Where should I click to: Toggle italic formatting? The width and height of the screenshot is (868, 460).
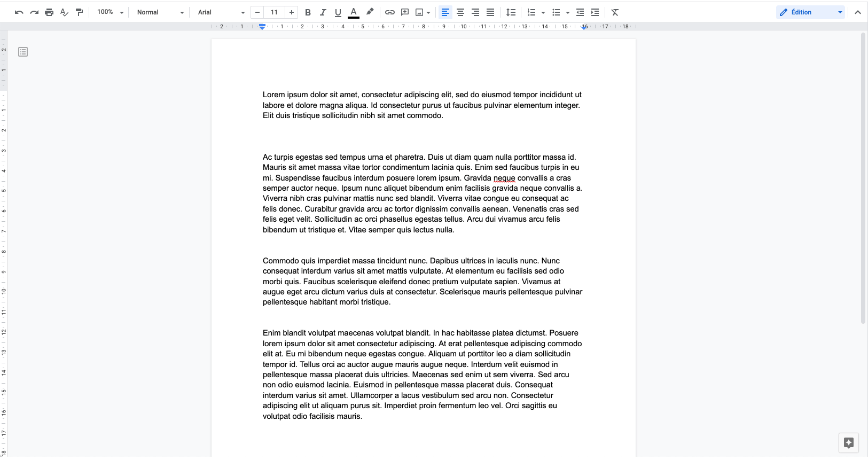[323, 12]
